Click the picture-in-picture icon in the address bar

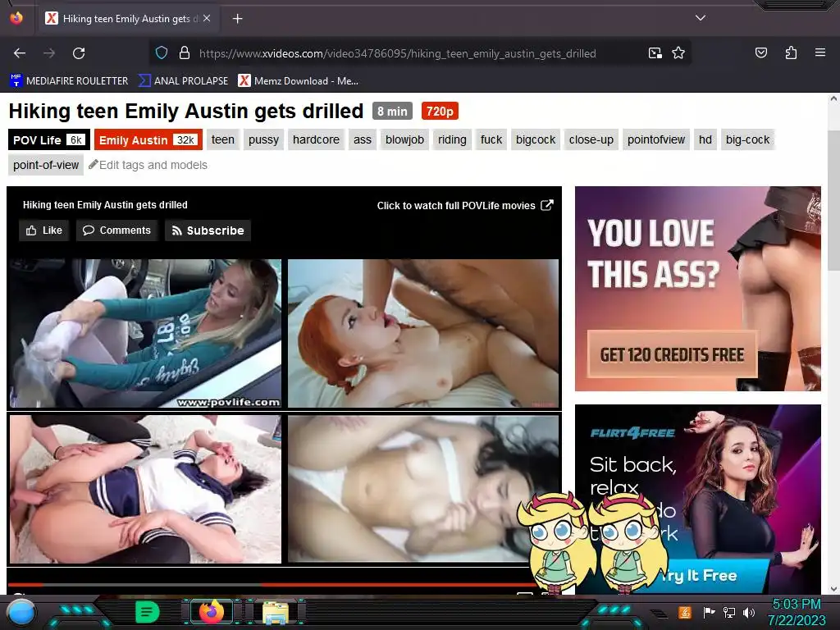pos(655,53)
